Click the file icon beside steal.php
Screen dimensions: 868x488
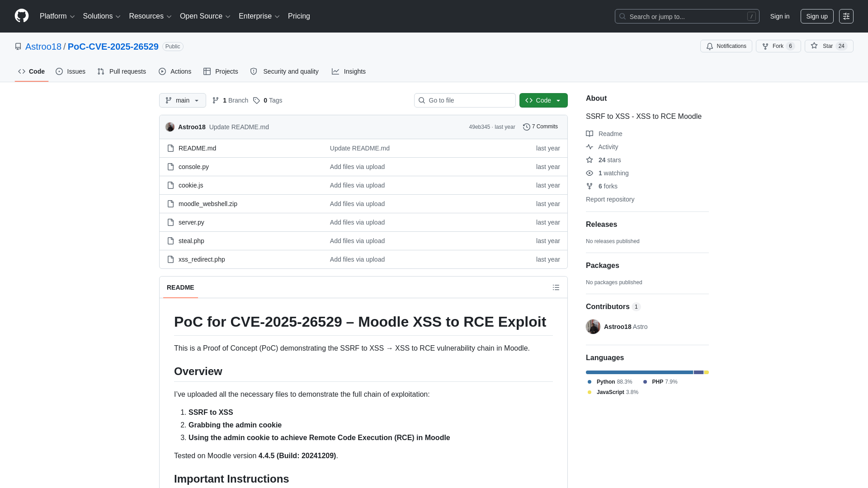click(x=170, y=241)
